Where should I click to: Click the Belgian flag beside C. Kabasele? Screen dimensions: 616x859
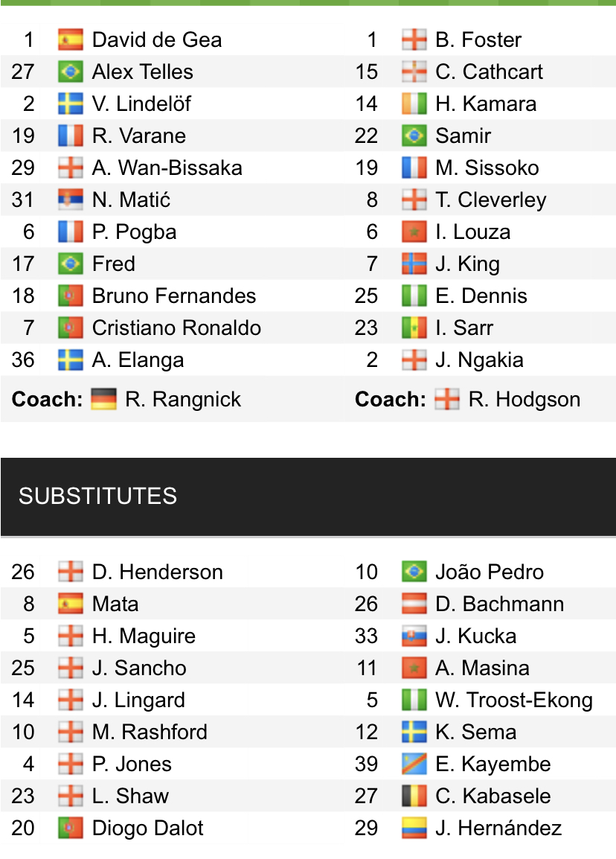pyautogui.click(x=414, y=796)
